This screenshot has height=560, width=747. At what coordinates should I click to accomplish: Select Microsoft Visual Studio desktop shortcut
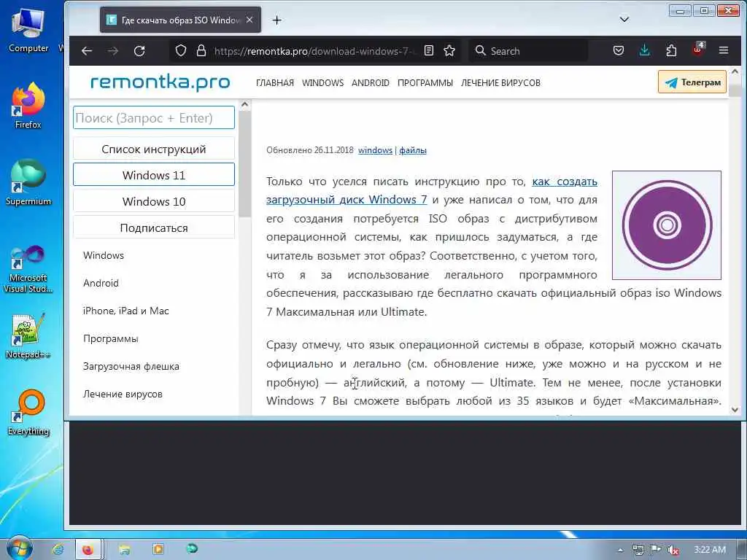click(28, 269)
